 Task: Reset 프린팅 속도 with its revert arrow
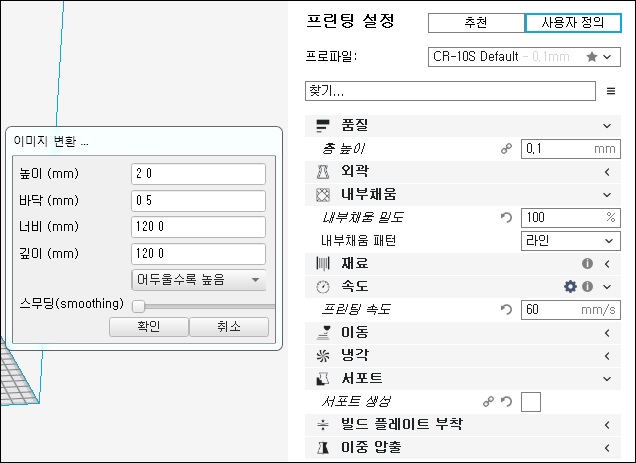[506, 310]
